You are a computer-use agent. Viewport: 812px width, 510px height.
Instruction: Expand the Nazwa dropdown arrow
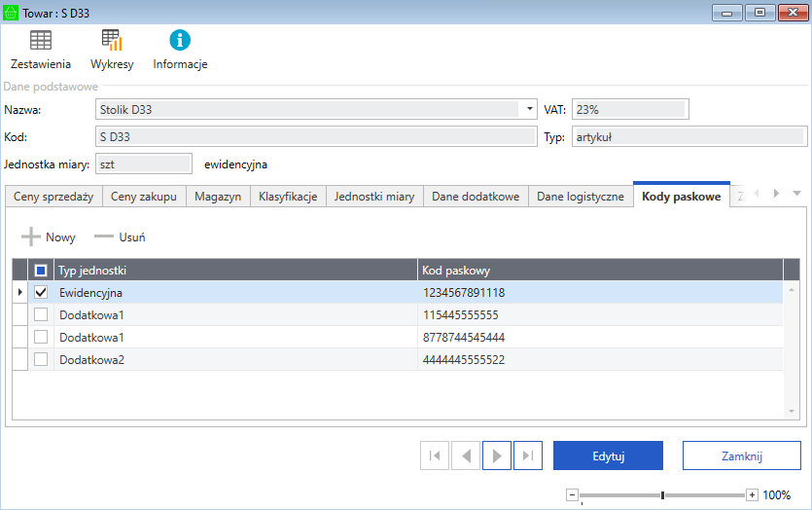click(x=530, y=109)
